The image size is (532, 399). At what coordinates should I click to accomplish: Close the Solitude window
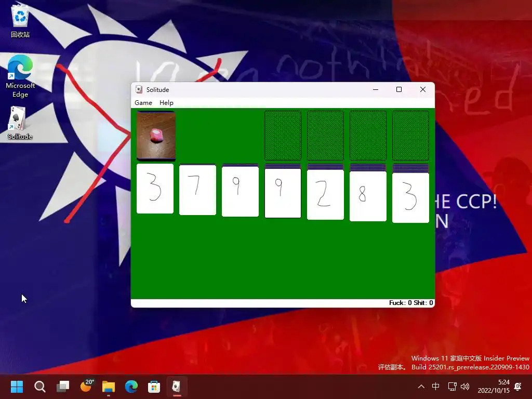tap(423, 89)
